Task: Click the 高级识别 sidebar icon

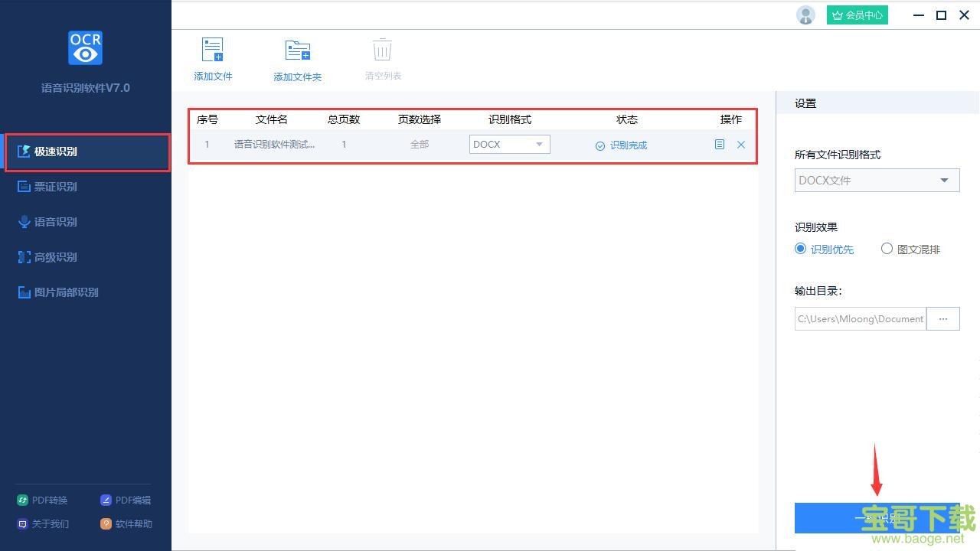Action: [24, 257]
